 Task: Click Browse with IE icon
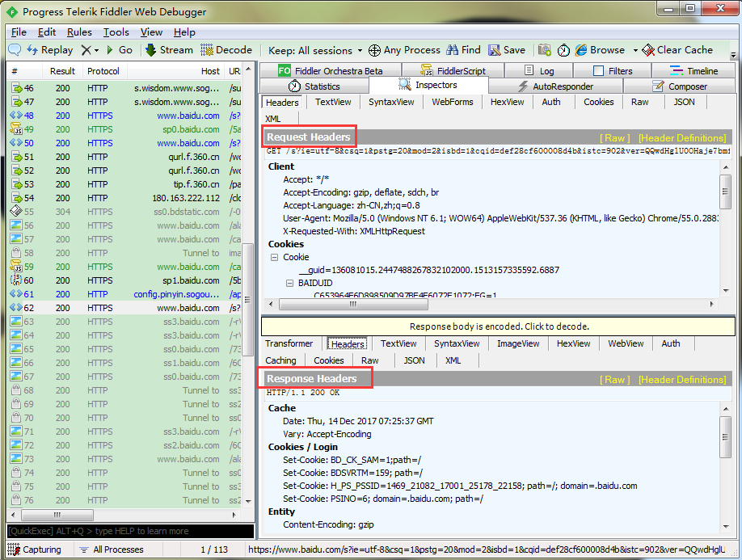click(600, 49)
